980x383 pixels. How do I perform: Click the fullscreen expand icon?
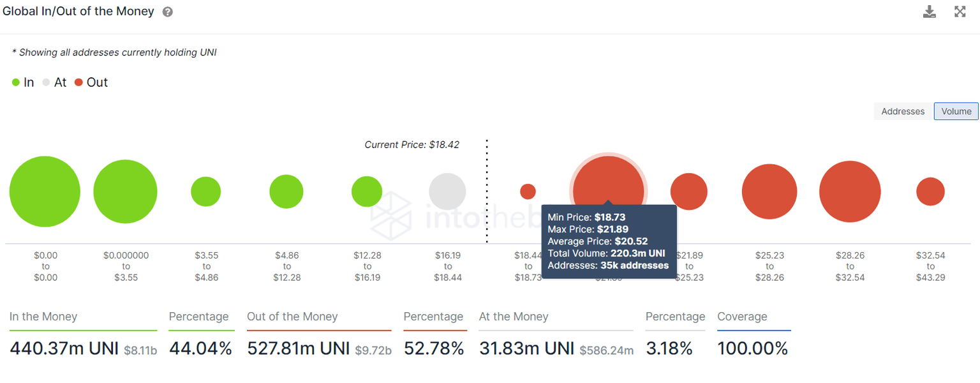click(960, 11)
